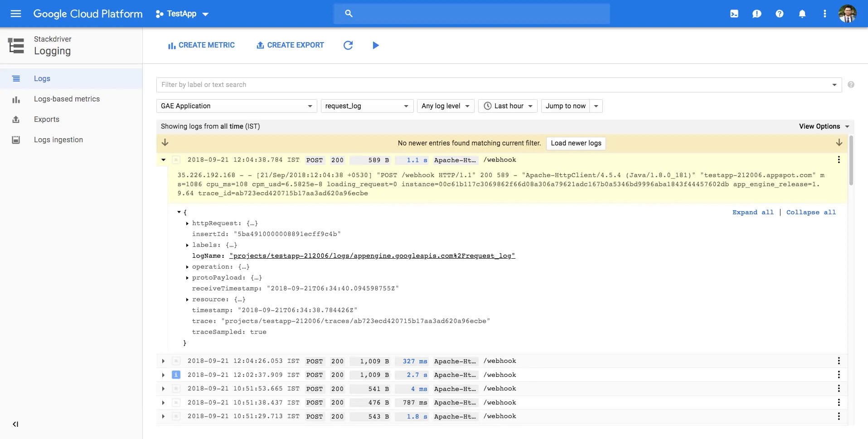Open options menu for 12:04:38.784 log entry
This screenshot has width=868, height=439.
[x=839, y=160]
